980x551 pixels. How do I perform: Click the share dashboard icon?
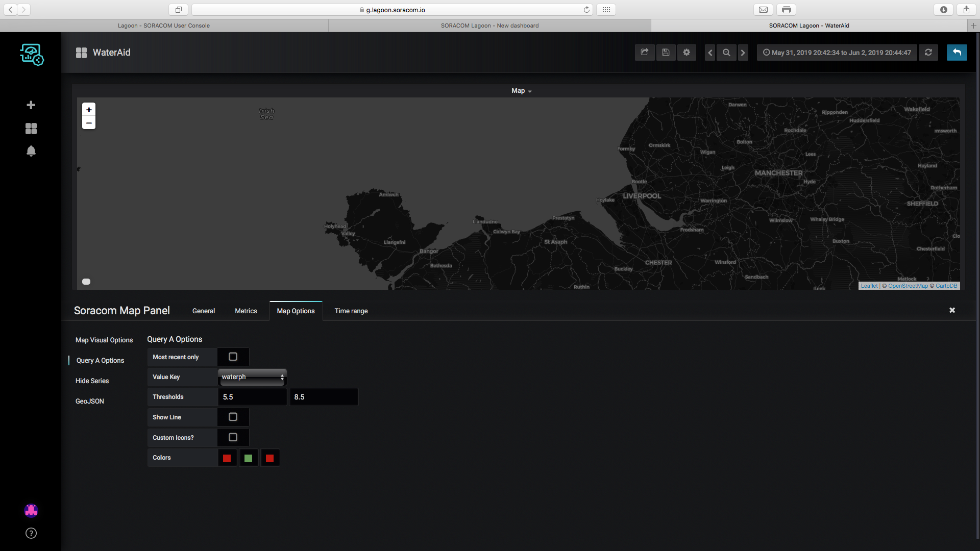[645, 53]
